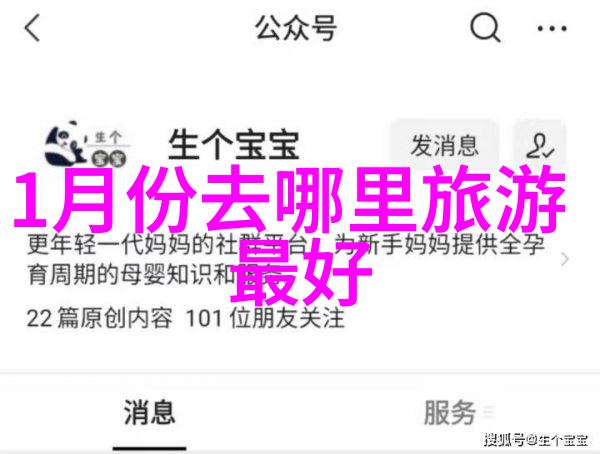This screenshot has width=600, height=454.
Task: Open 22 篇原创内容 original articles
Action: click(99, 318)
